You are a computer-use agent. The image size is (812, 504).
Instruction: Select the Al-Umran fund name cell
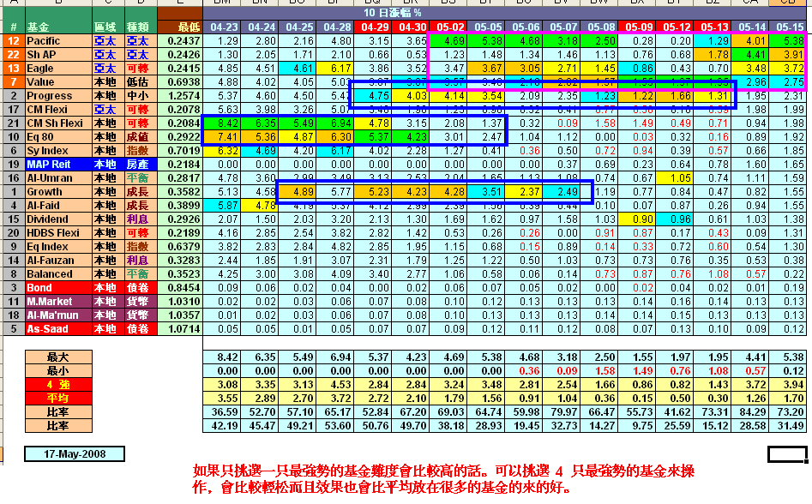click(58, 178)
